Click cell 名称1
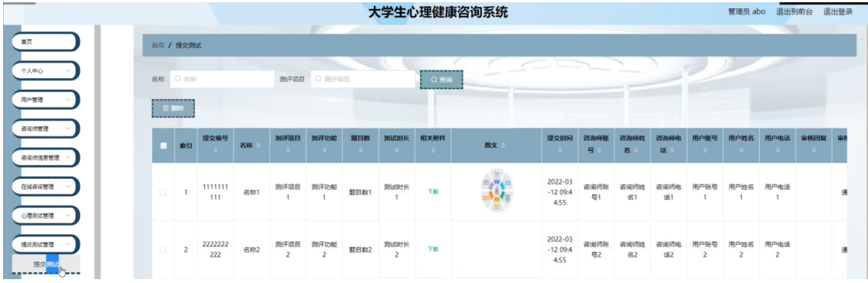The image size is (868, 283). coord(251,193)
